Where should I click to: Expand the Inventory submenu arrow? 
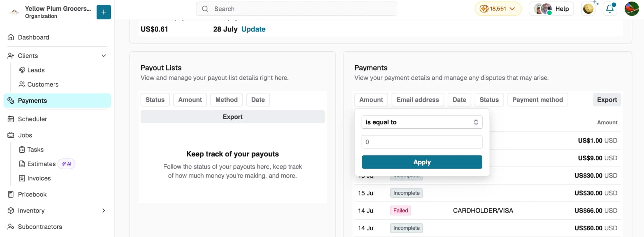pos(104,211)
